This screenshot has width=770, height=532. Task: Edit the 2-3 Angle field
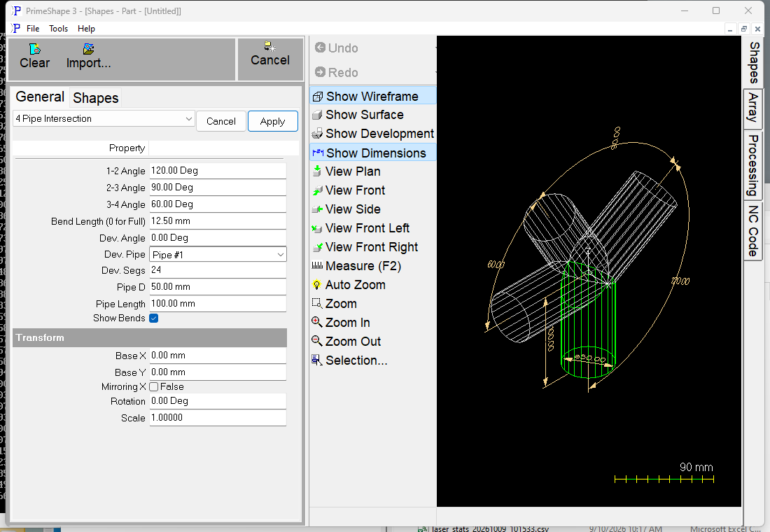218,187
